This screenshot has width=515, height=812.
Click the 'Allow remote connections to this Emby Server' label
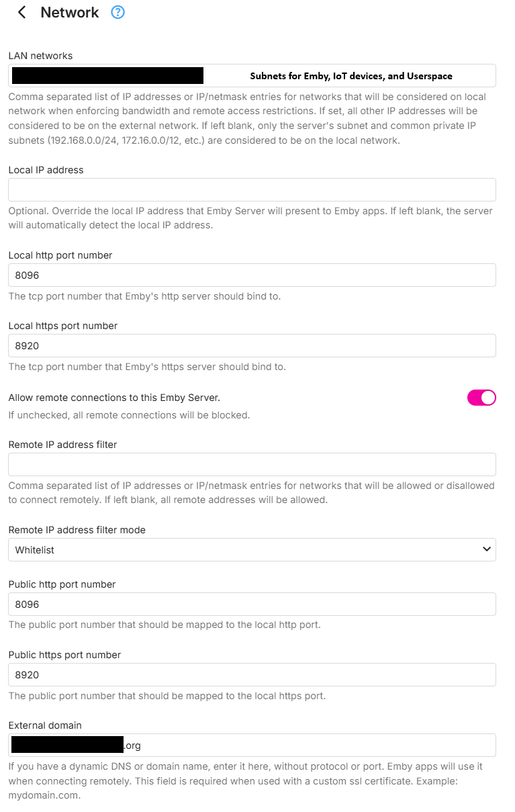[x=114, y=398]
